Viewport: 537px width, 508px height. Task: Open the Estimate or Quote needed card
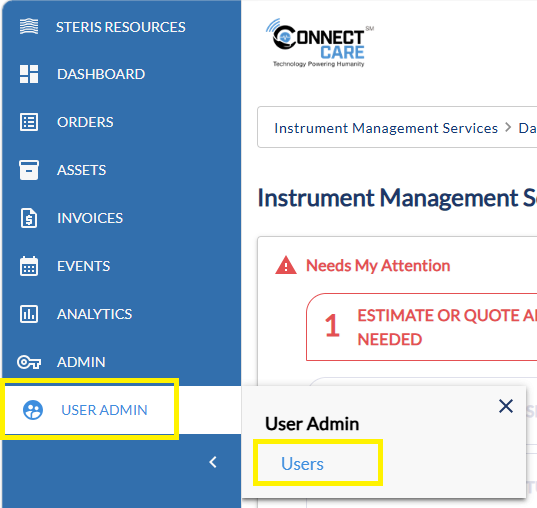(x=422, y=327)
